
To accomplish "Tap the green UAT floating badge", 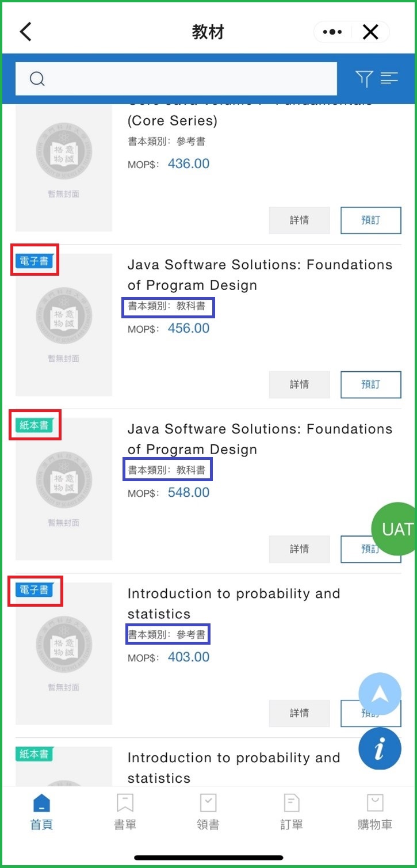I will (x=396, y=529).
